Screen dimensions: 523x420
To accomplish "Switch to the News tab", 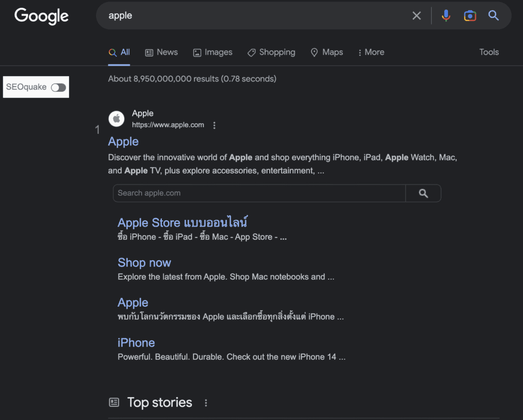I will pyautogui.click(x=161, y=53).
